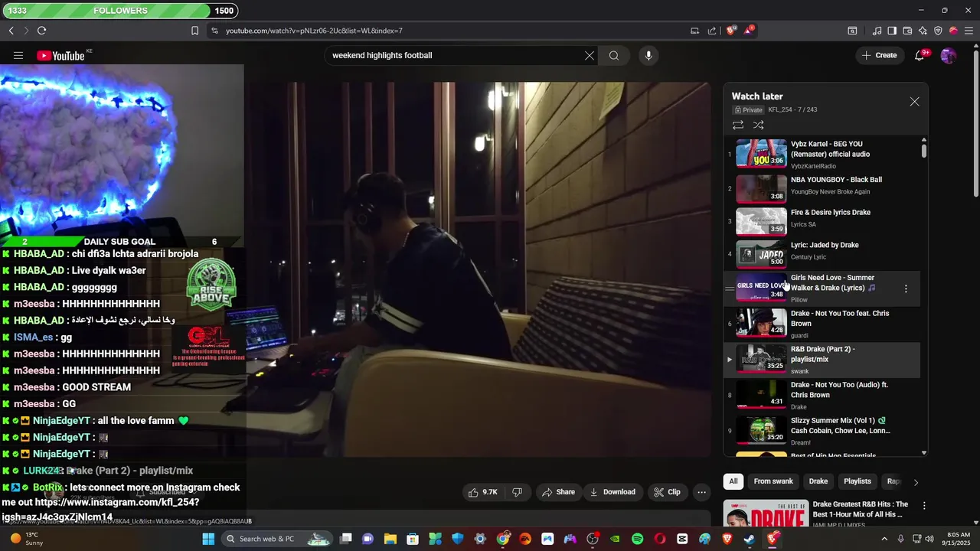This screenshot has width=980, height=551.
Task: Open Brave Wallet icon
Action: point(907,31)
